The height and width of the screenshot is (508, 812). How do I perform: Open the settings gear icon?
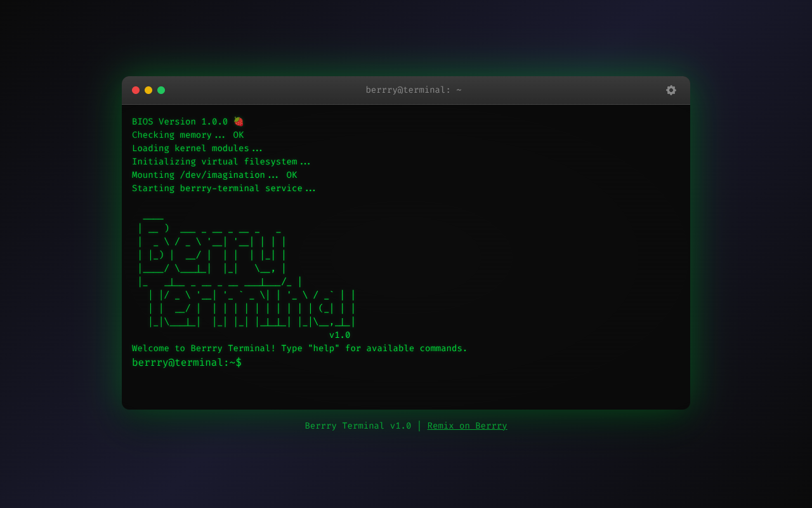coord(671,90)
